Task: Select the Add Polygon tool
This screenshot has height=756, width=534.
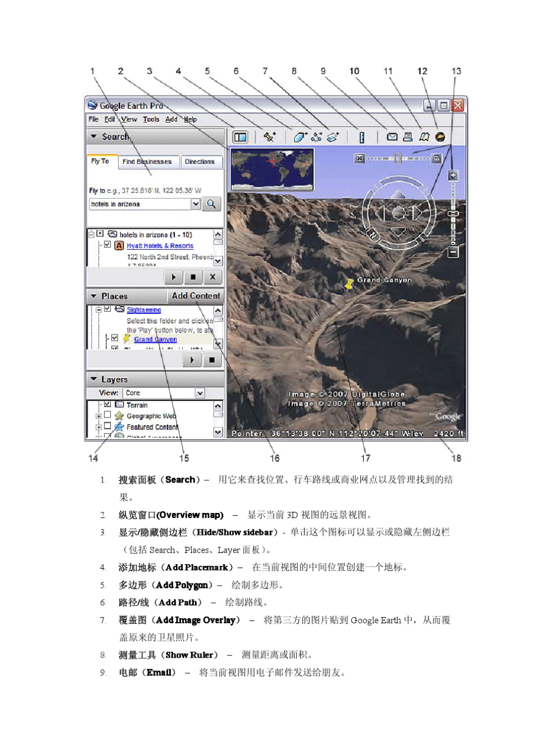Action: point(301,137)
